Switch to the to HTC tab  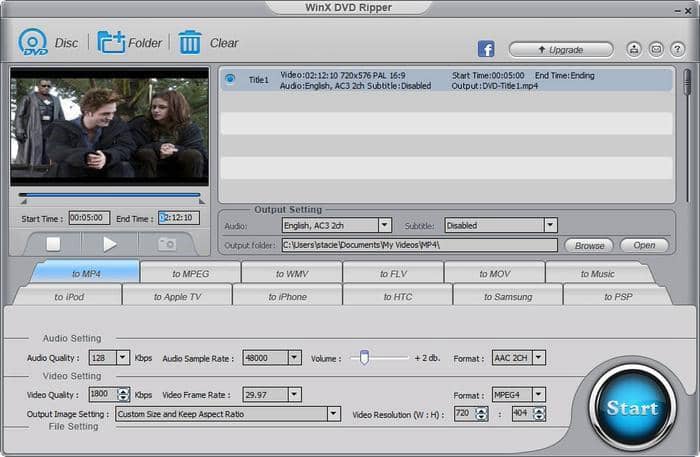point(398,296)
